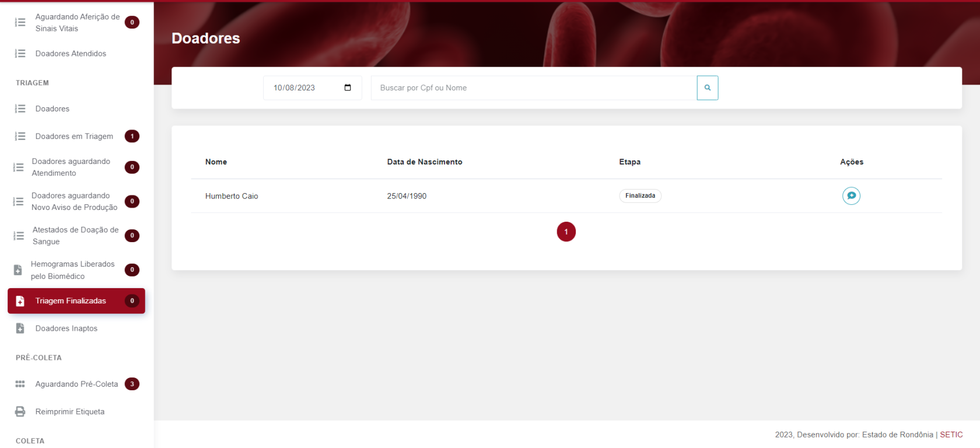
Task: Open Atestados de Doação de Sangue
Action: click(76, 236)
